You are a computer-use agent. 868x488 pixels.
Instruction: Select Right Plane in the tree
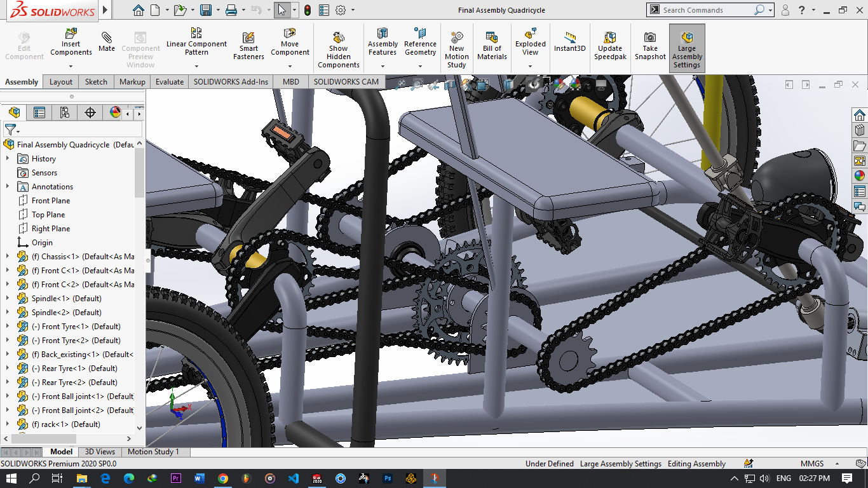pyautogui.click(x=51, y=229)
